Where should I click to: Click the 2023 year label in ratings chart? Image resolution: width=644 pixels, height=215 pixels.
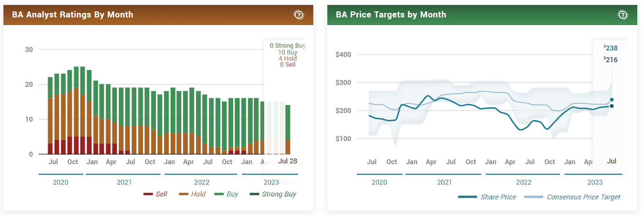(x=271, y=182)
